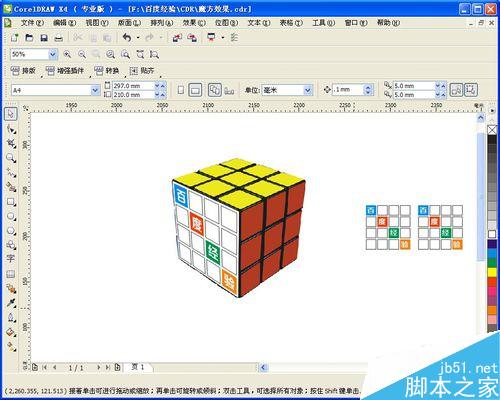Open the 效果 (Effects) menu
The image size is (500, 400).
point(194,23)
